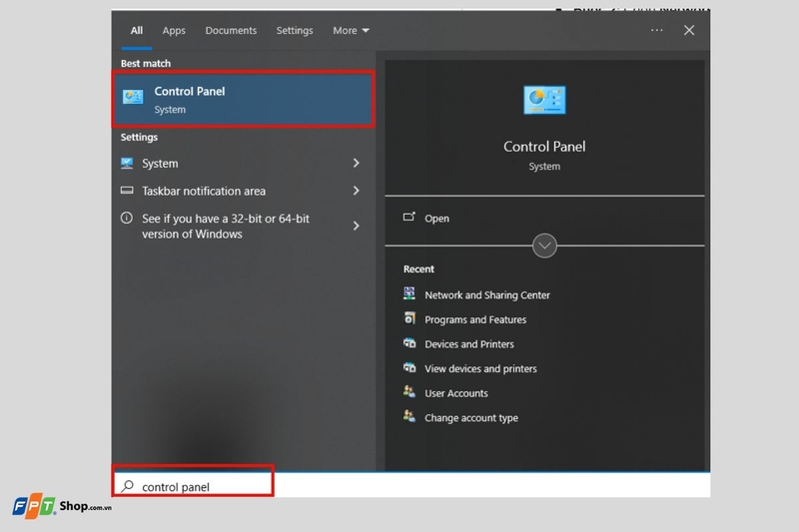Open Devices and Printers recent item
Screen dimensions: 799x532
(469, 344)
